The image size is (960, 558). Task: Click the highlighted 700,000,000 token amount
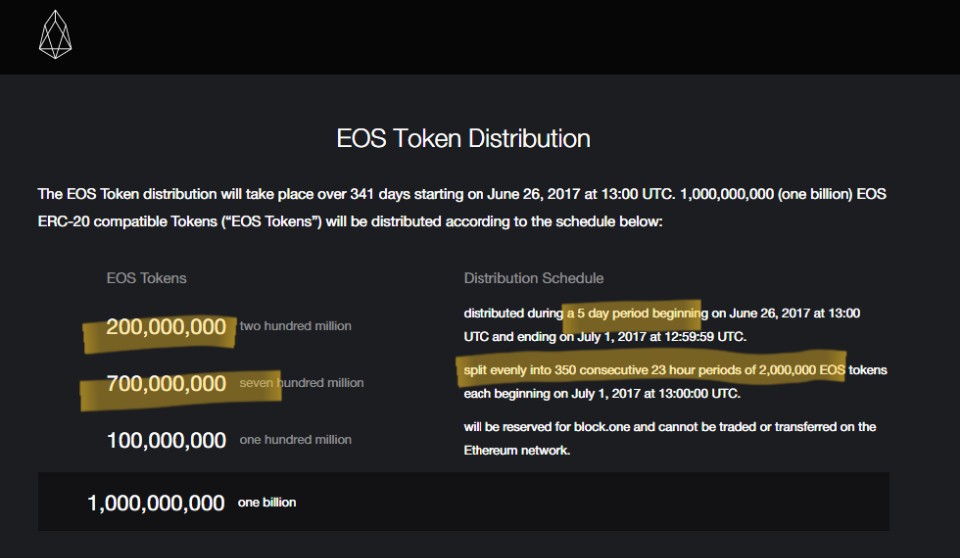point(166,383)
